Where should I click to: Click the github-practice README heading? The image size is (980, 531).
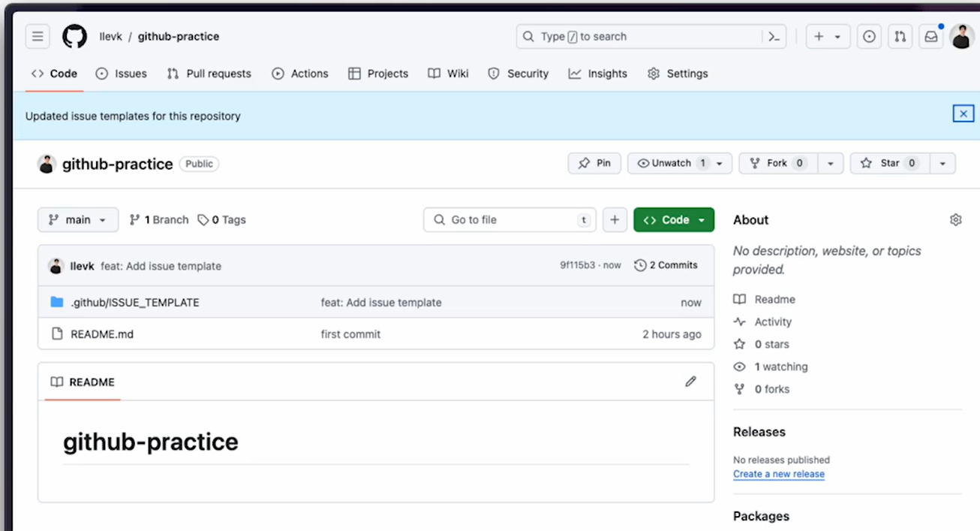pyautogui.click(x=151, y=442)
